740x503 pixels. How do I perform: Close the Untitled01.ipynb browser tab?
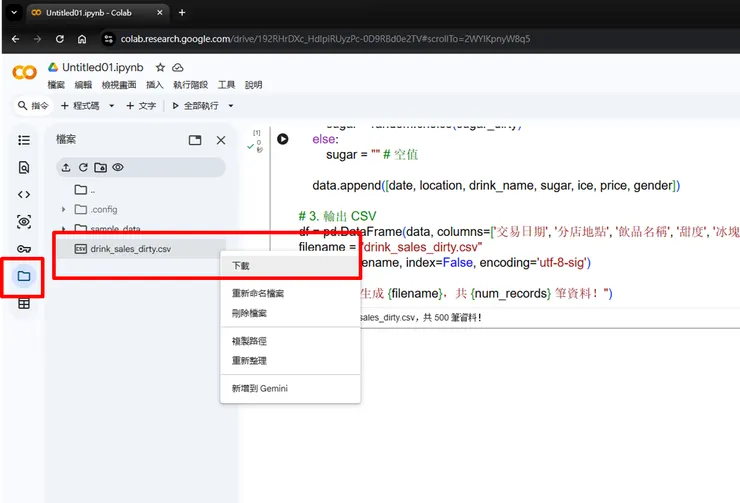160,13
